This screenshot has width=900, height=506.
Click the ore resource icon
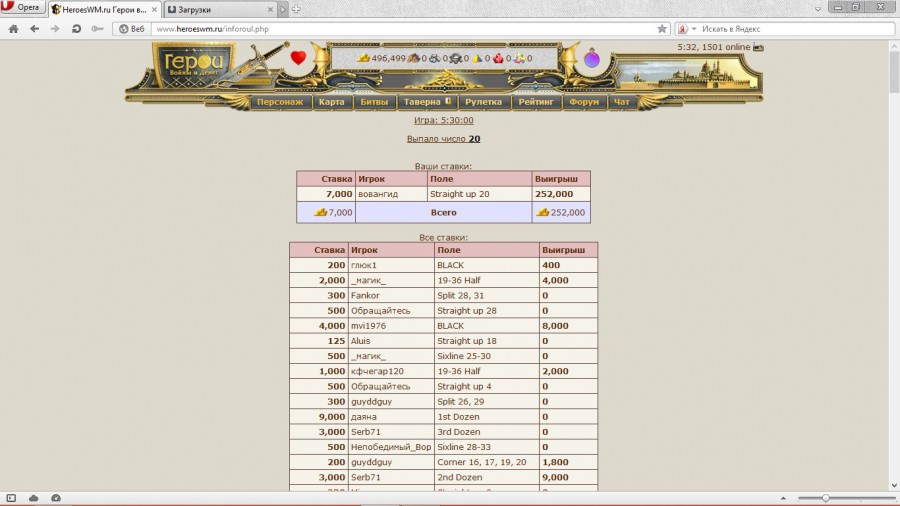point(435,58)
